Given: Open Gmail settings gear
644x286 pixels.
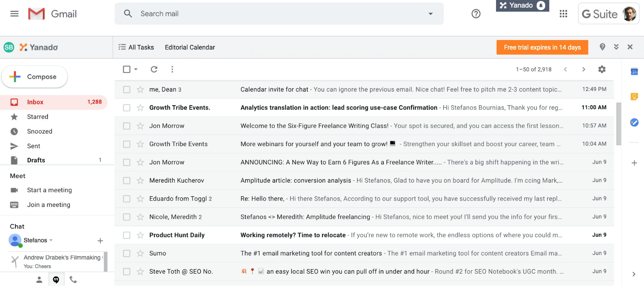Looking at the screenshot, I should tap(602, 69).
